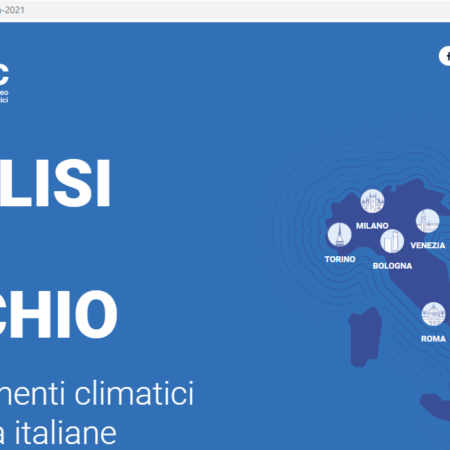Open the MILANO city label
Screen dimensions: 450x450
point(372,226)
